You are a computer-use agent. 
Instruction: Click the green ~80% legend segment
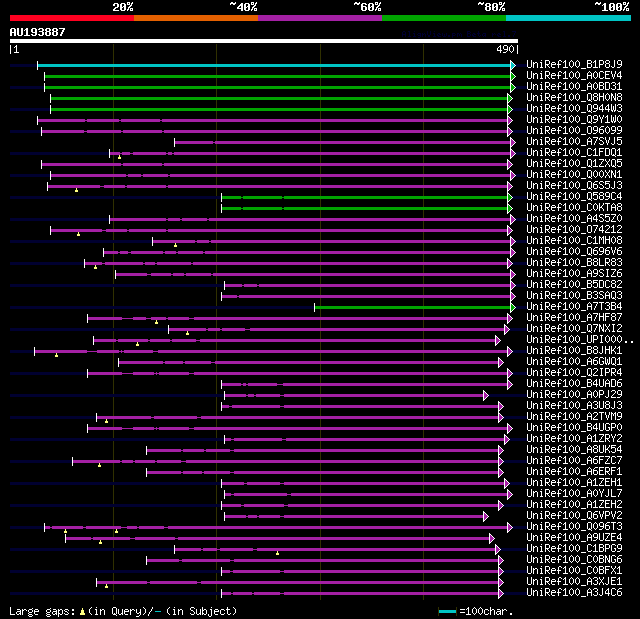click(444, 18)
